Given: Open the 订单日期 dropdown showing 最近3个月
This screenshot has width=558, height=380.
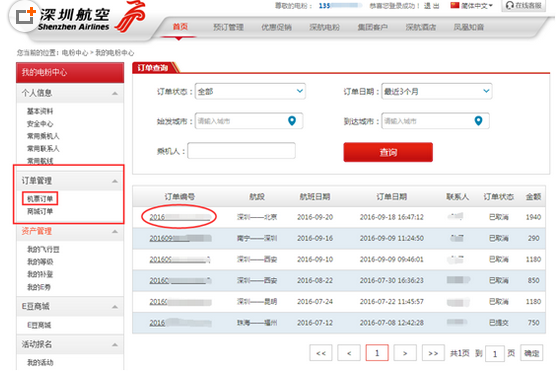Looking at the screenshot, I should click(437, 91).
